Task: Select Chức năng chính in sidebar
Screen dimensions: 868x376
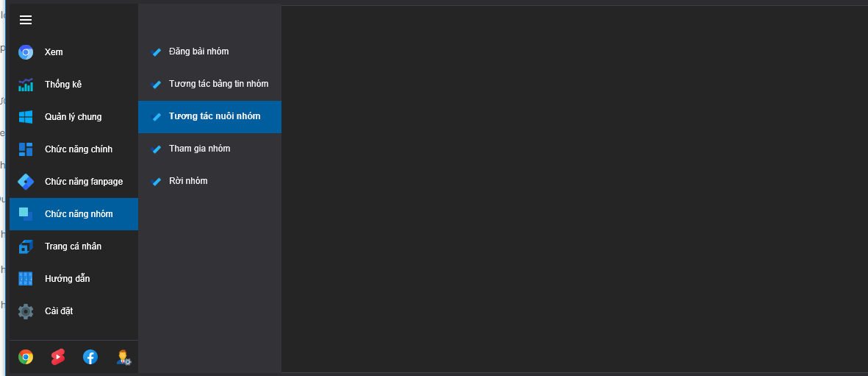Action: (x=78, y=149)
